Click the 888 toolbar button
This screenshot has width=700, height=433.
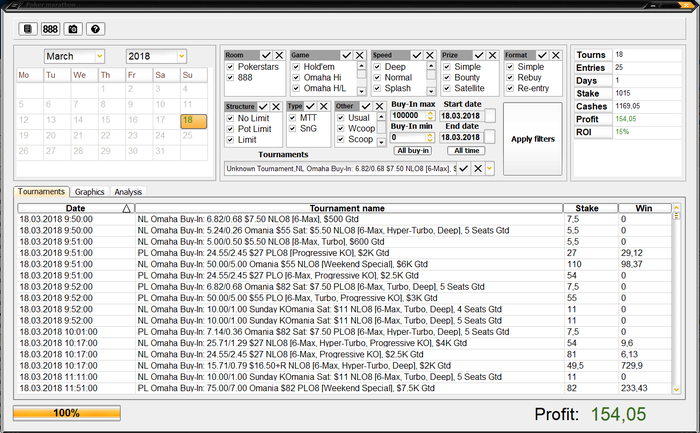[50, 29]
